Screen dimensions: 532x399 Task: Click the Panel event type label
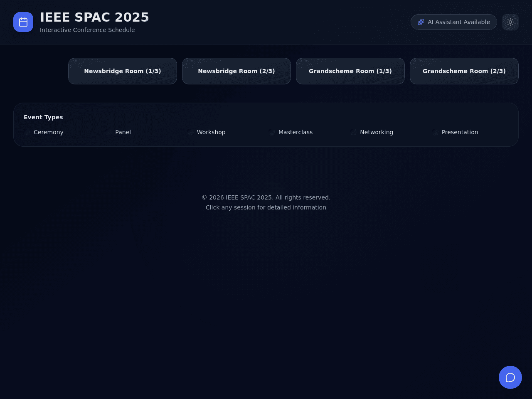click(x=123, y=132)
